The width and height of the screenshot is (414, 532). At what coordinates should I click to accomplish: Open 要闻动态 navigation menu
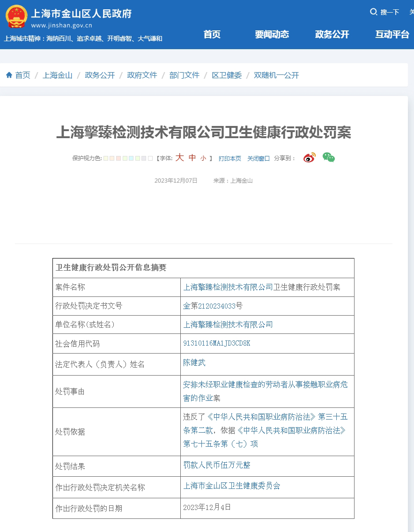(272, 34)
